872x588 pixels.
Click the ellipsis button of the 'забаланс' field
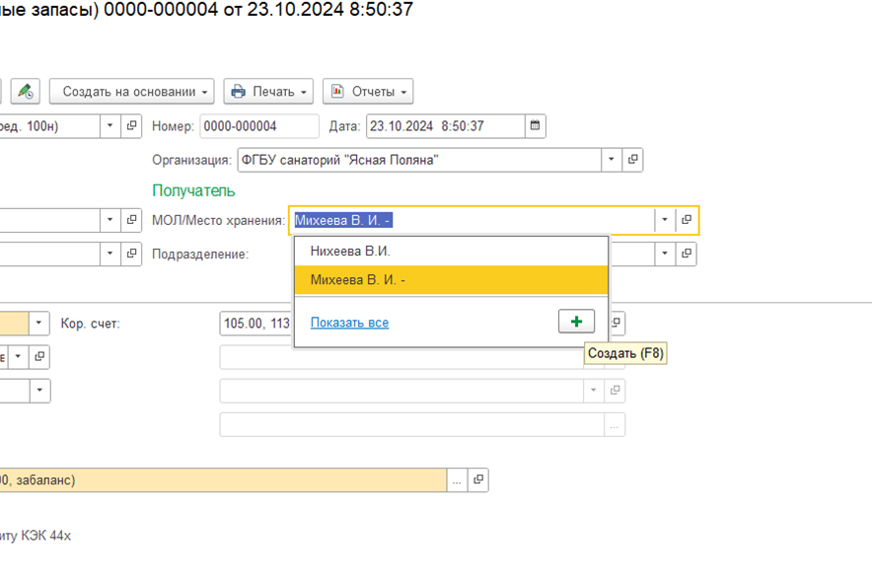[x=457, y=480]
